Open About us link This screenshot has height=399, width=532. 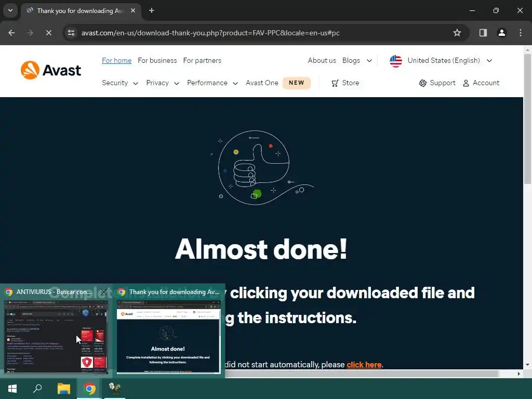(322, 60)
